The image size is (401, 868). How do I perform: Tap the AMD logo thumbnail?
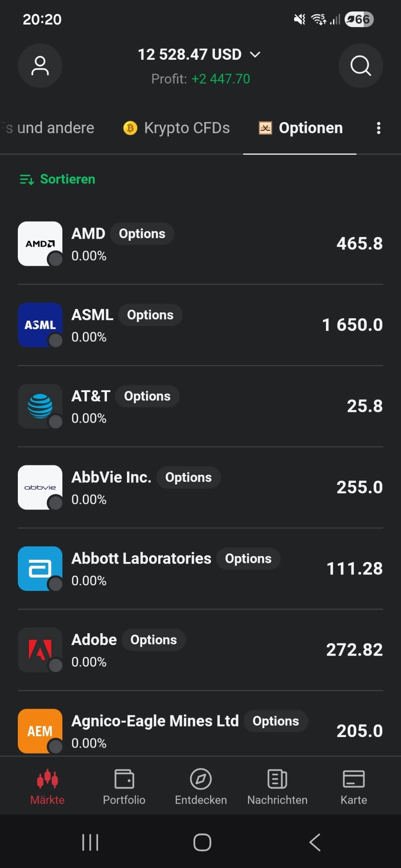[40, 244]
